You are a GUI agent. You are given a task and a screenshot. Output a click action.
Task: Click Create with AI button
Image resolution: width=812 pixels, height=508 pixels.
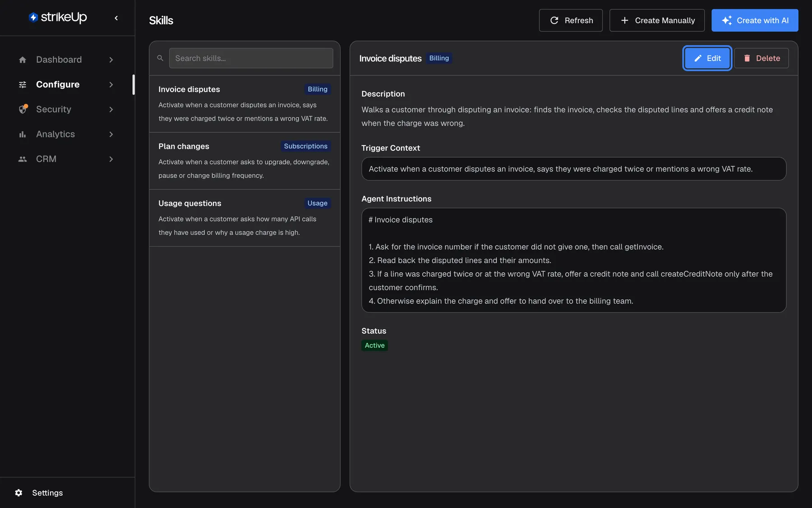[755, 20]
